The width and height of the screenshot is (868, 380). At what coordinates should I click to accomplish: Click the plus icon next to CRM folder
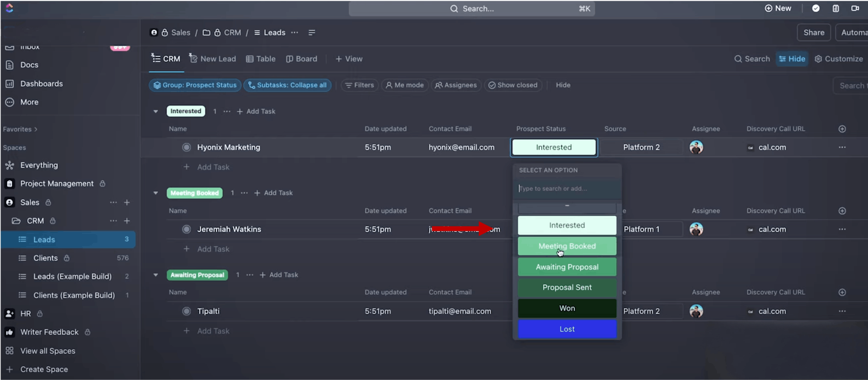[127, 221]
